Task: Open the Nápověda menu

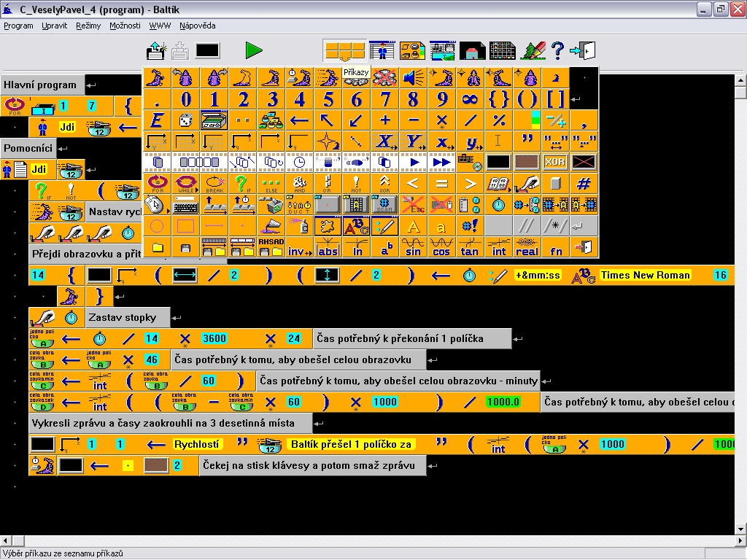Action: point(197,26)
